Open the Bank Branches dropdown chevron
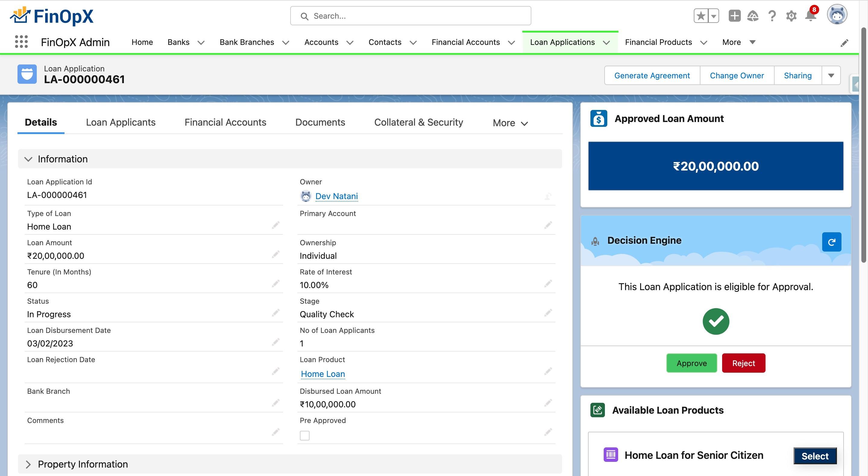868x476 pixels. pyautogui.click(x=286, y=42)
